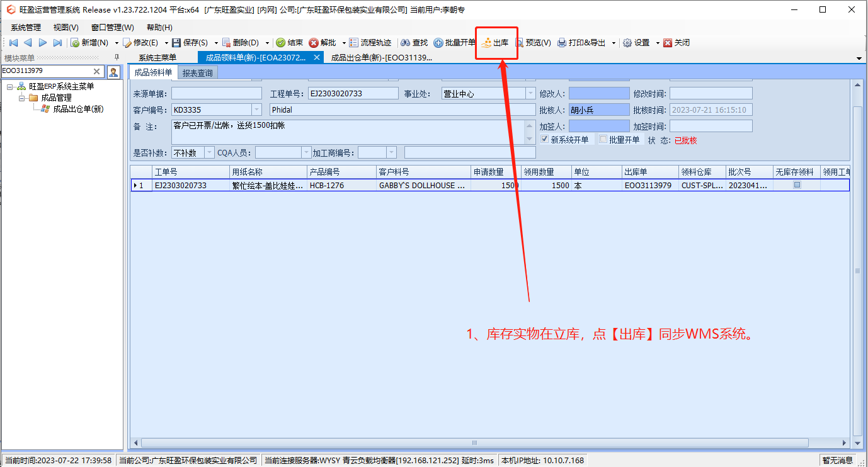868x467 pixels.
Task: Open dropdown arrow next to 新增(N)
Action: pos(117,43)
